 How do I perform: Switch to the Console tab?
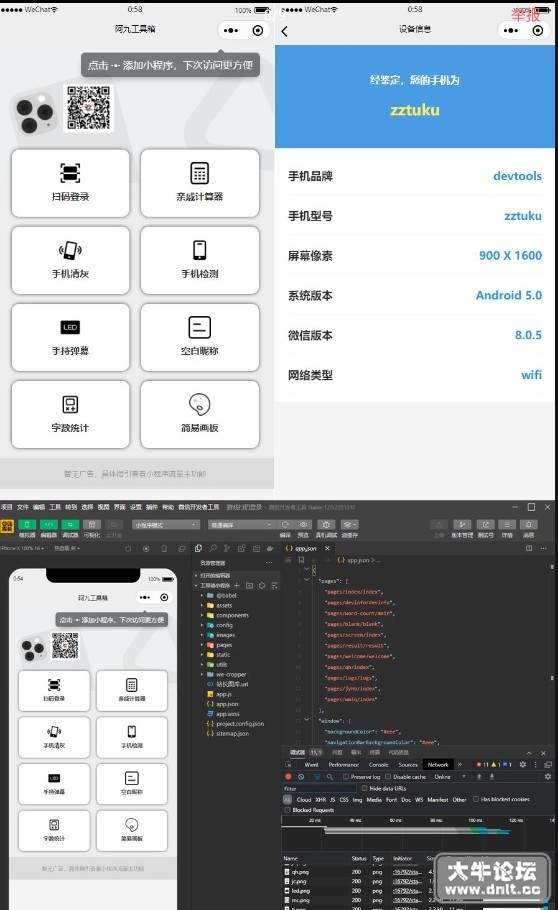pyautogui.click(x=379, y=765)
